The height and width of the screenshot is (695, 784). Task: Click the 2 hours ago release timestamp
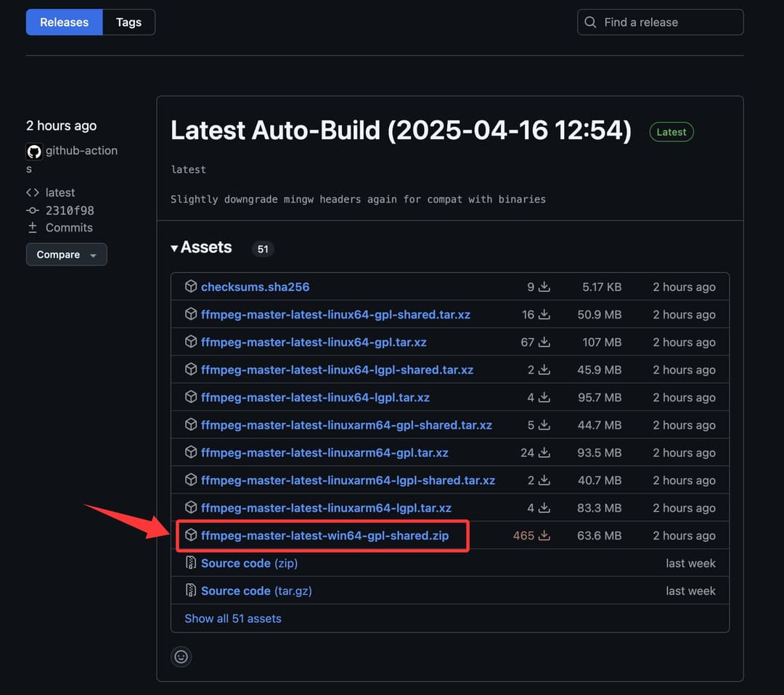[62, 126]
